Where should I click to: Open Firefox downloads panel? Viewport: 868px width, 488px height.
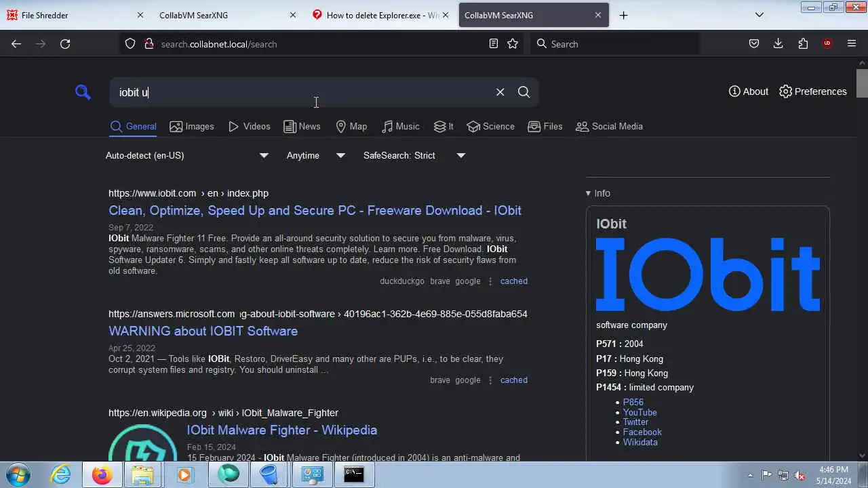[x=778, y=44]
